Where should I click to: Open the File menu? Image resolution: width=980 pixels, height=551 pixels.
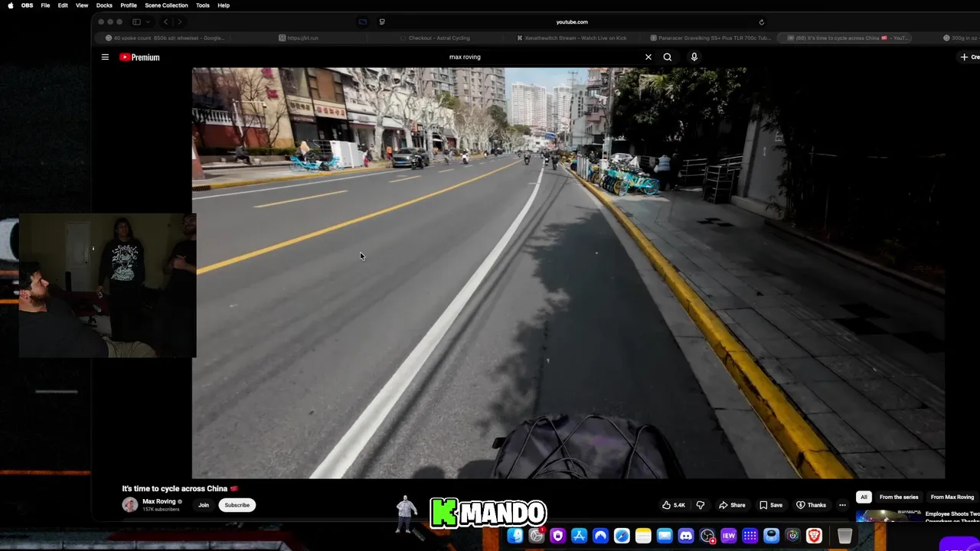point(45,5)
